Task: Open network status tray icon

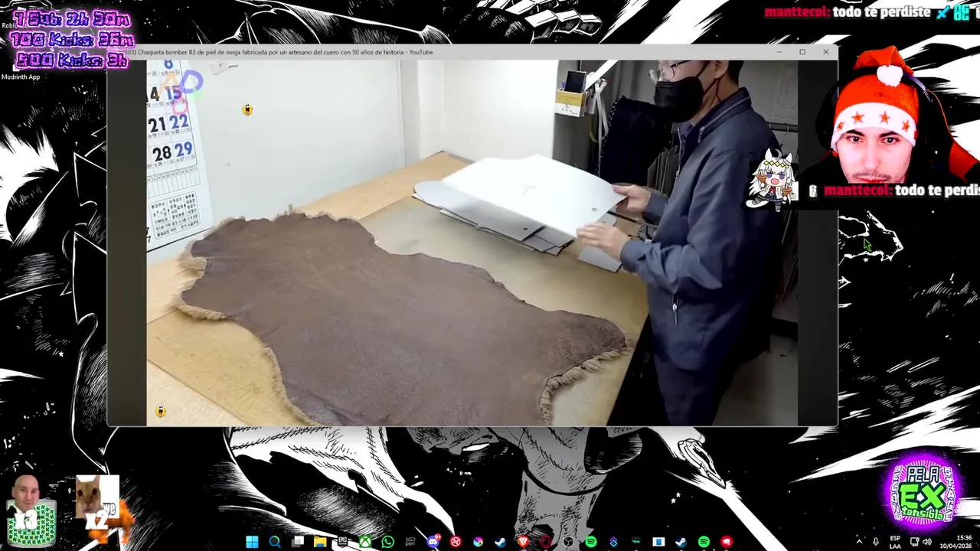Action: pyautogui.click(x=915, y=542)
